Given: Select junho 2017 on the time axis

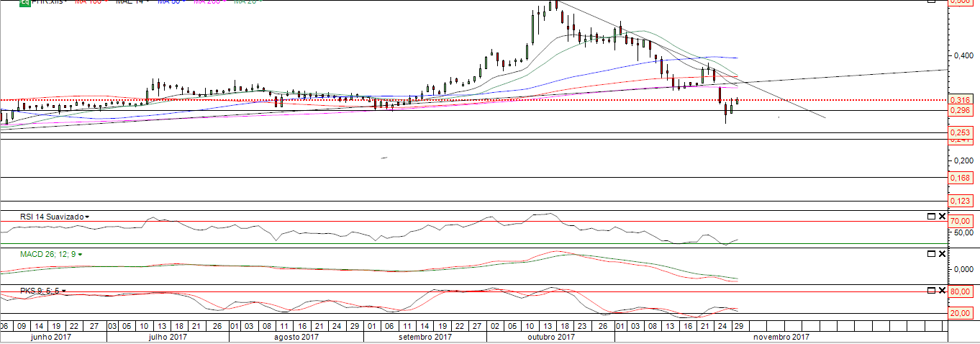Looking at the screenshot, I should [50, 336].
